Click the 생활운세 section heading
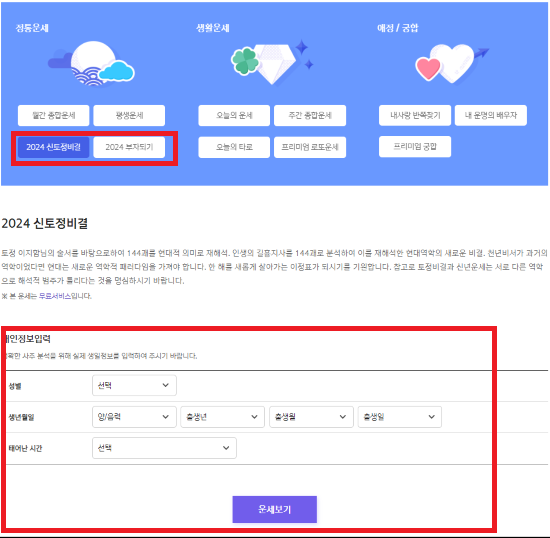Screen dimensions: 550x538 click(213, 28)
